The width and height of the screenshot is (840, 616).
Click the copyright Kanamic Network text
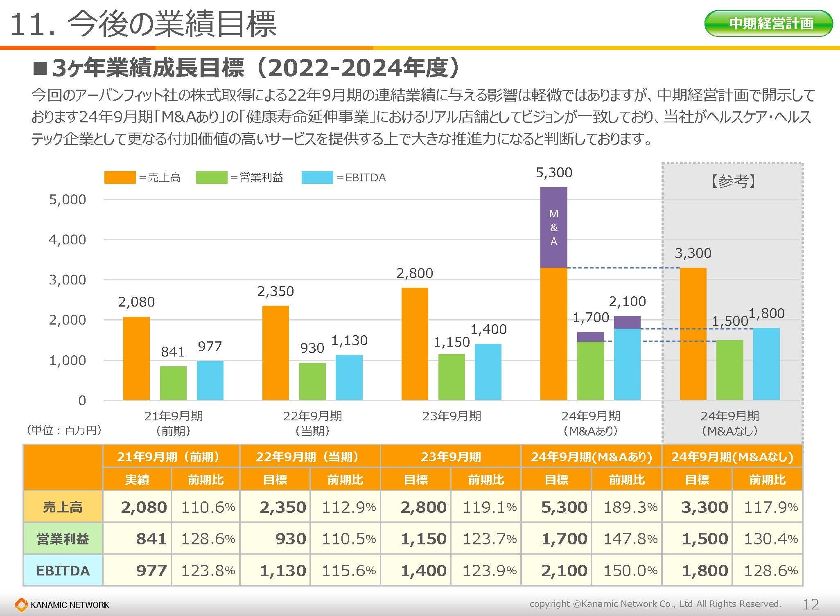point(655,604)
